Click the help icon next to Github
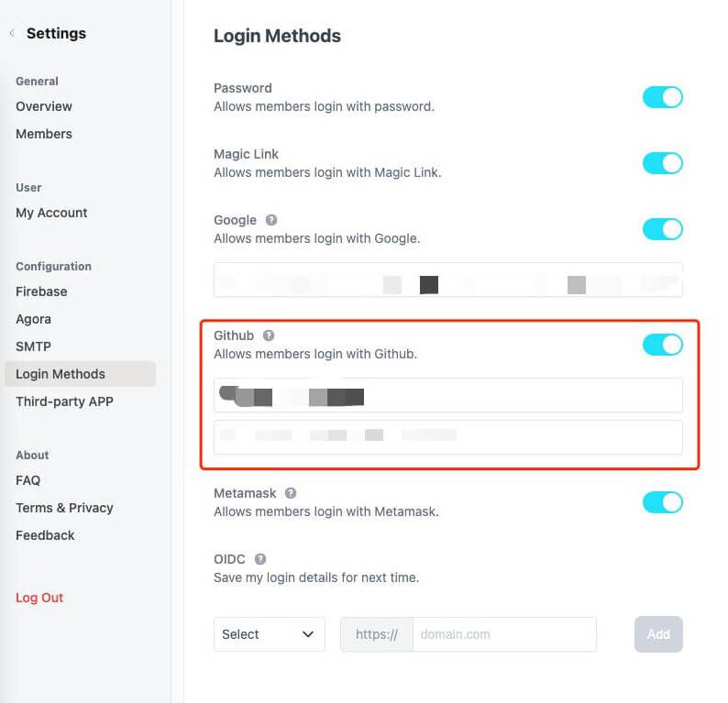The width and height of the screenshot is (728, 703). pyautogui.click(x=269, y=335)
